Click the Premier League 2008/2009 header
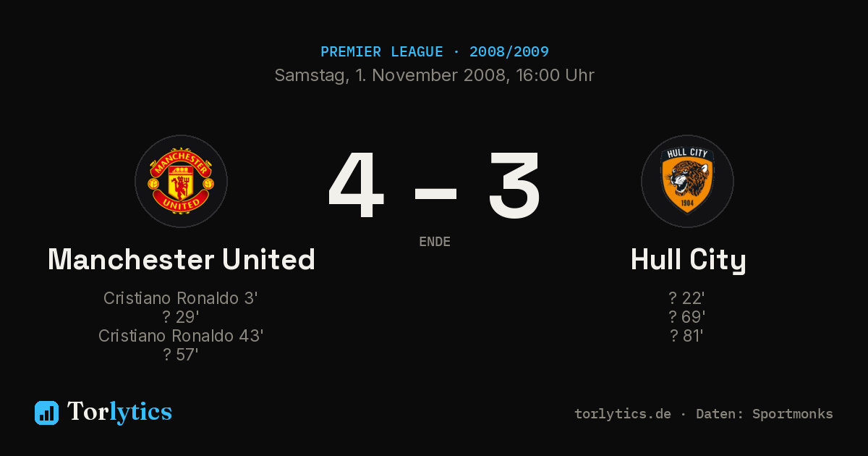868x456 pixels. click(435, 52)
